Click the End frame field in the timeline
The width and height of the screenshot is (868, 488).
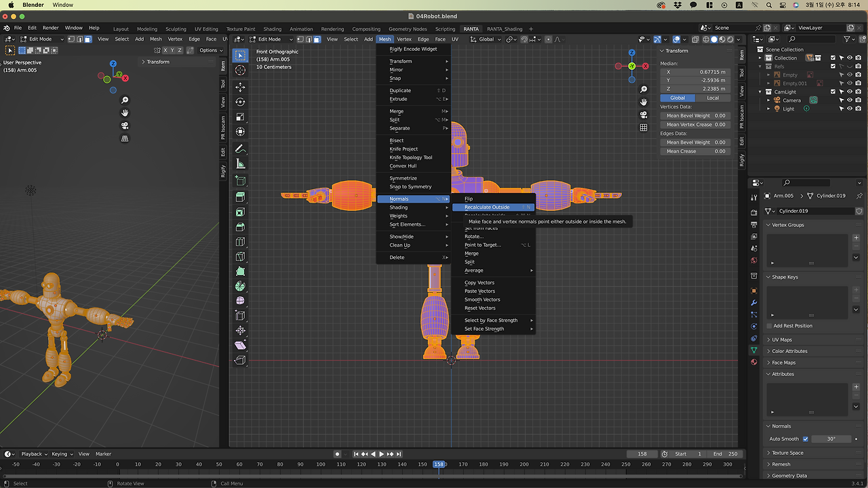tap(725, 454)
